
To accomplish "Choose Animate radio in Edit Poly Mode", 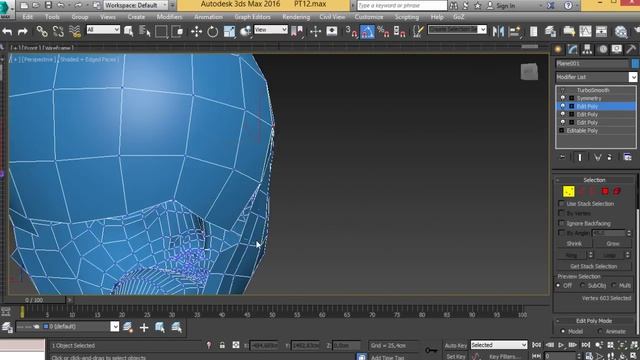I will (600, 331).
